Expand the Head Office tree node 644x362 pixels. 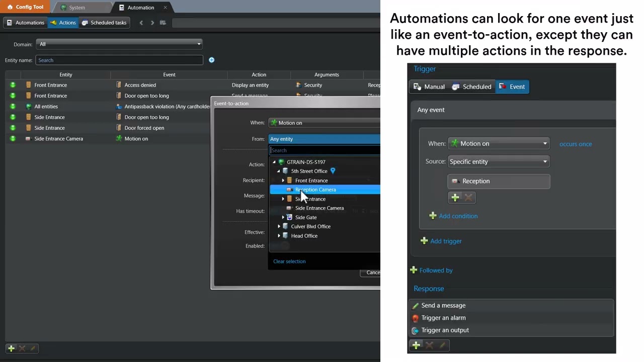coord(279,236)
